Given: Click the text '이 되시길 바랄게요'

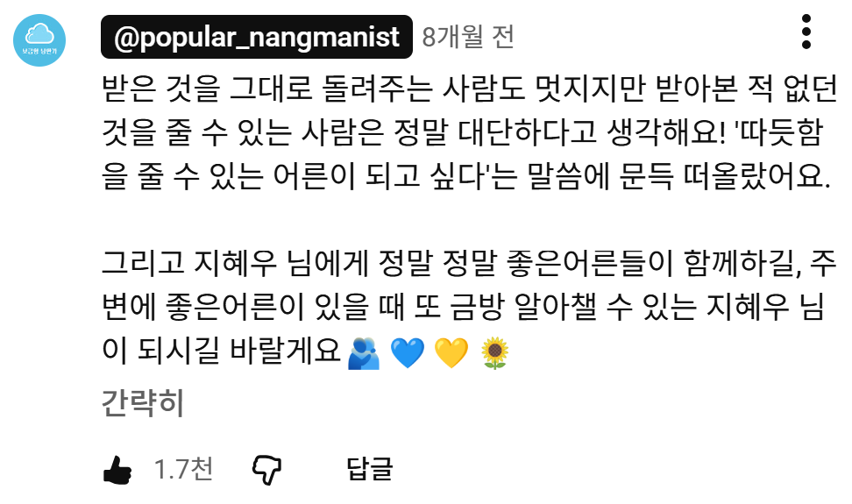Looking at the screenshot, I should tap(221, 351).
